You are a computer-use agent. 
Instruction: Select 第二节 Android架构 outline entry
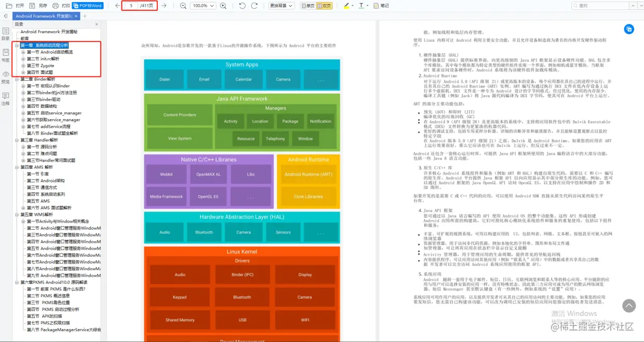pos(46,180)
